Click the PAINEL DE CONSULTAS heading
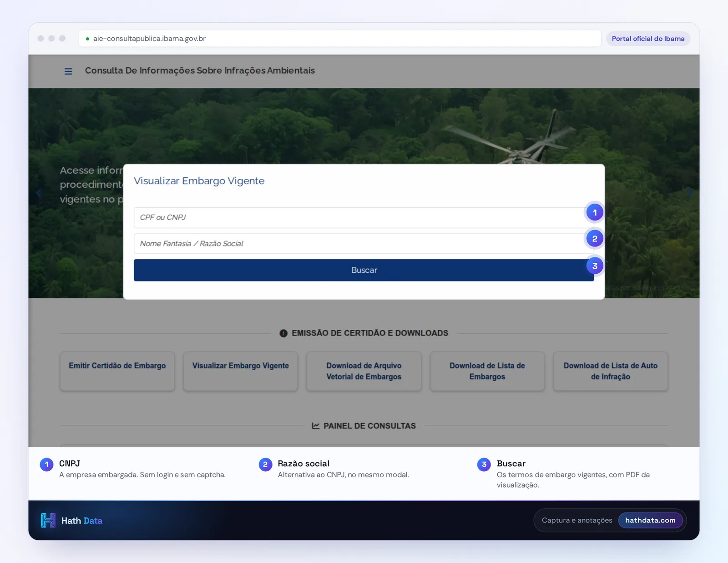 (x=369, y=426)
